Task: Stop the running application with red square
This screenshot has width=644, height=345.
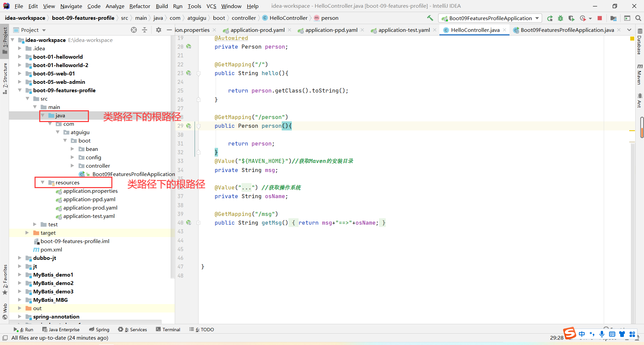Action: point(600,18)
